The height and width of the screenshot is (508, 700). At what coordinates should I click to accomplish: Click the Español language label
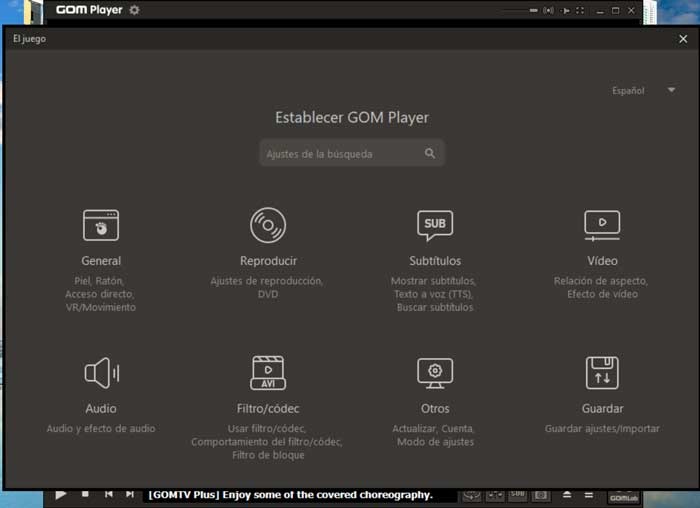point(628,91)
